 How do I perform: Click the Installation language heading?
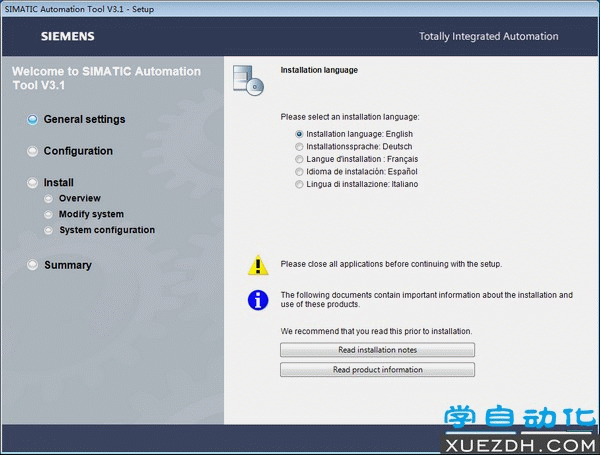click(x=319, y=70)
